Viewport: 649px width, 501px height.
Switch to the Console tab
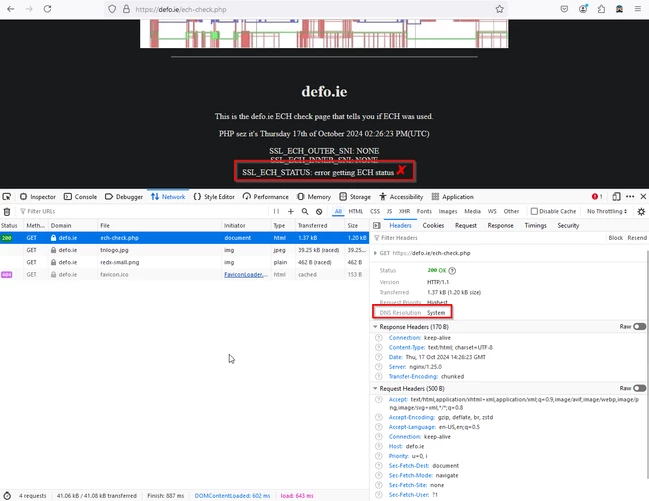tap(80, 197)
